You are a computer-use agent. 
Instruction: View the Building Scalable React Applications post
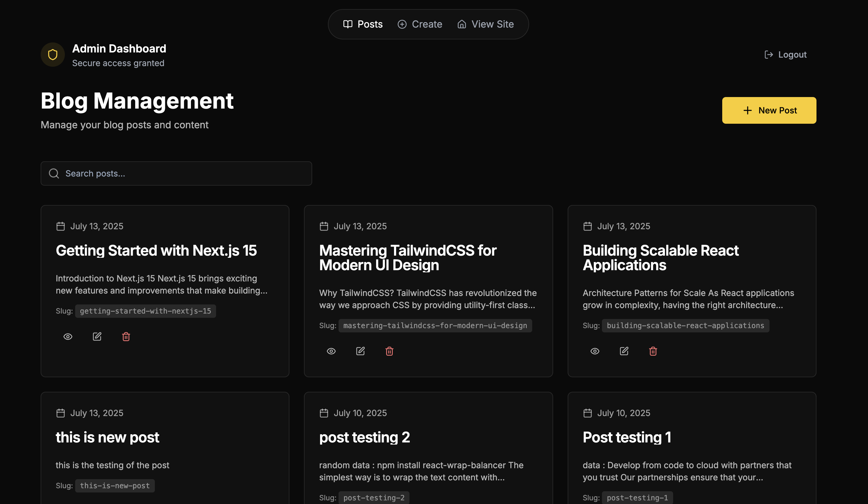point(595,351)
